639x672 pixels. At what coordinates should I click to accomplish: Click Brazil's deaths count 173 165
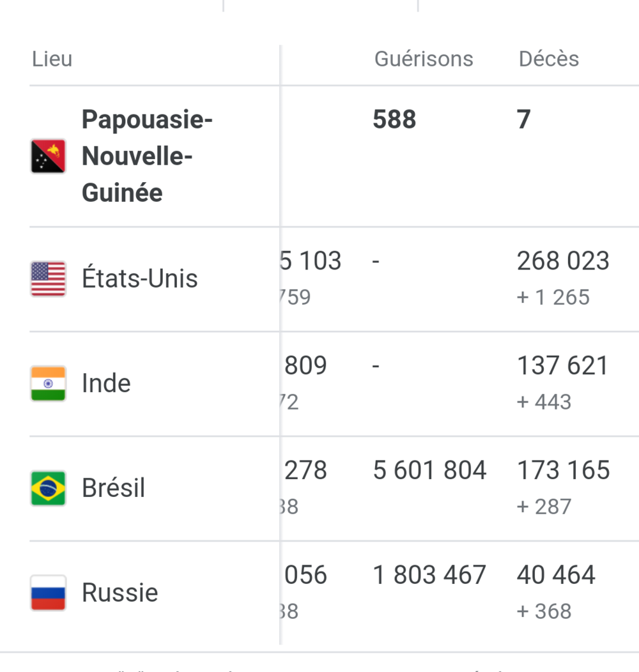point(563,471)
